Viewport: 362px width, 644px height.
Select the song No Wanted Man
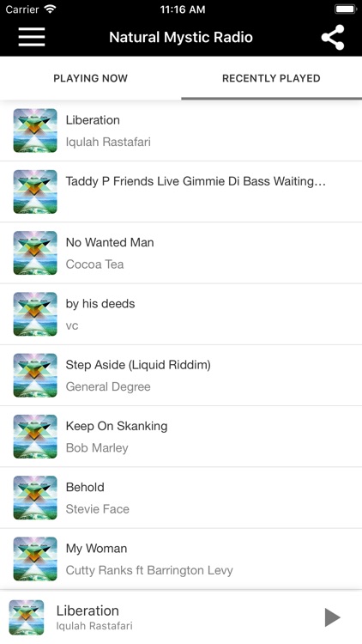(181, 253)
